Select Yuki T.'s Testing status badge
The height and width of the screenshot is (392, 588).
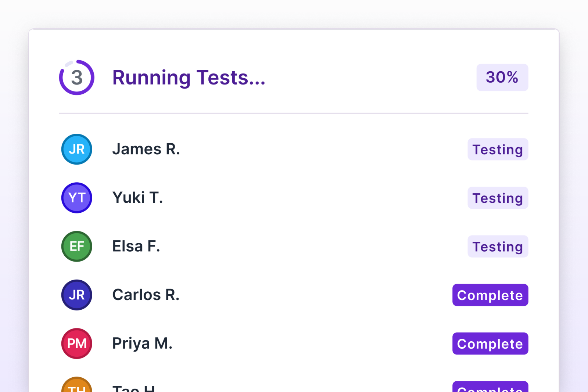[498, 198]
